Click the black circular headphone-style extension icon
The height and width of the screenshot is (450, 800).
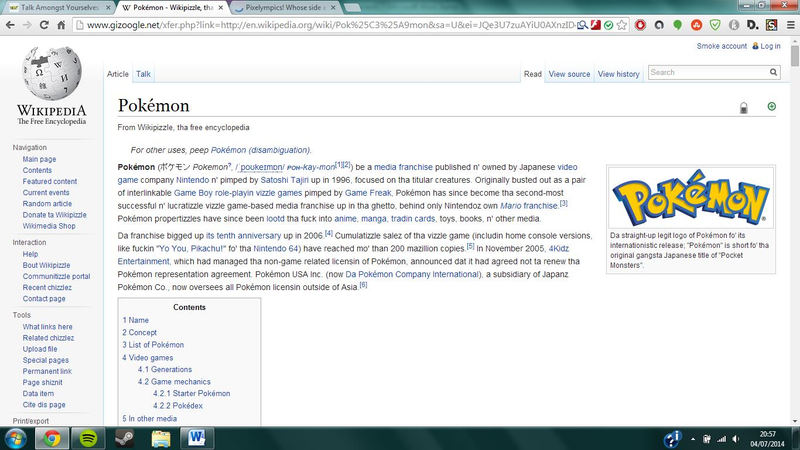[659, 25]
